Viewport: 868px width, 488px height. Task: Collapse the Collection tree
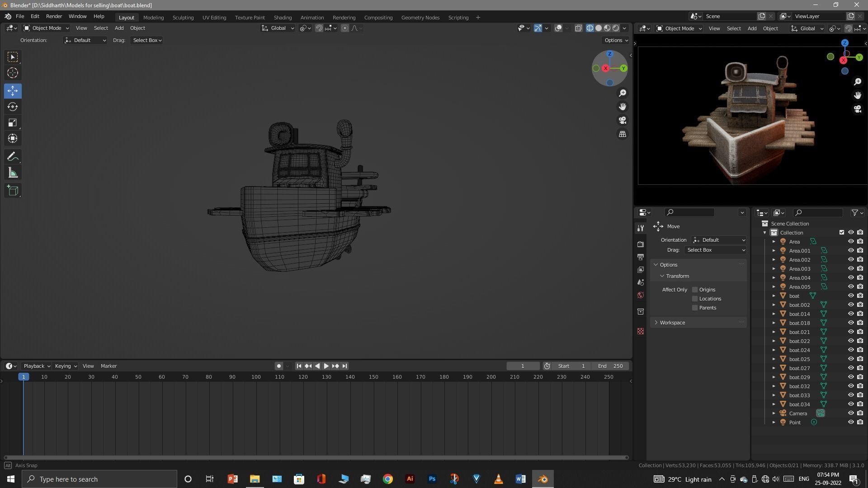pyautogui.click(x=765, y=233)
